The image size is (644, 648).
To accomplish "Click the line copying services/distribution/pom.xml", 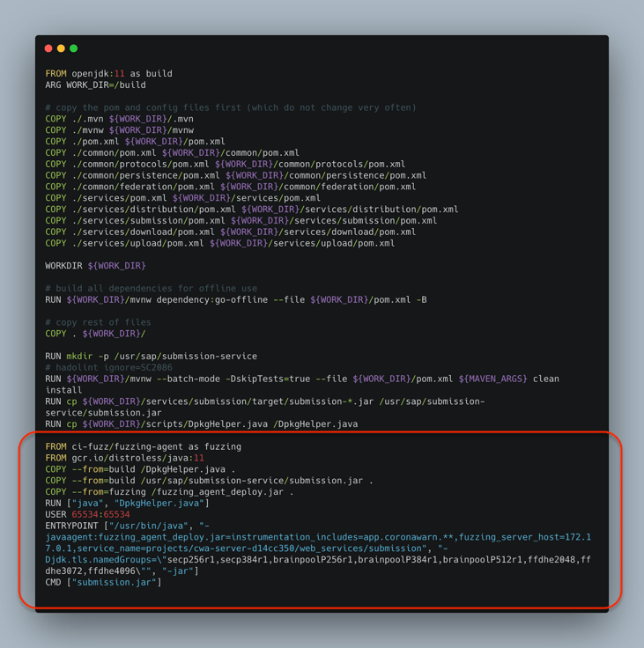I will [x=251, y=210].
